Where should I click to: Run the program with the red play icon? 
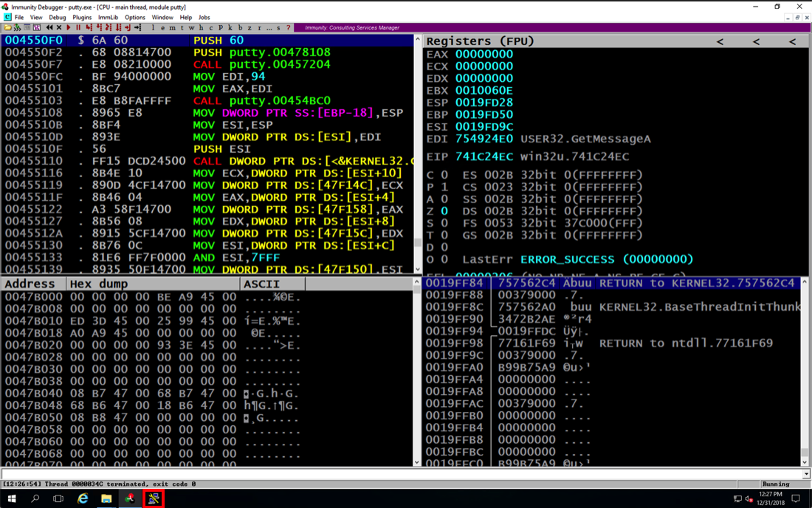(x=69, y=28)
